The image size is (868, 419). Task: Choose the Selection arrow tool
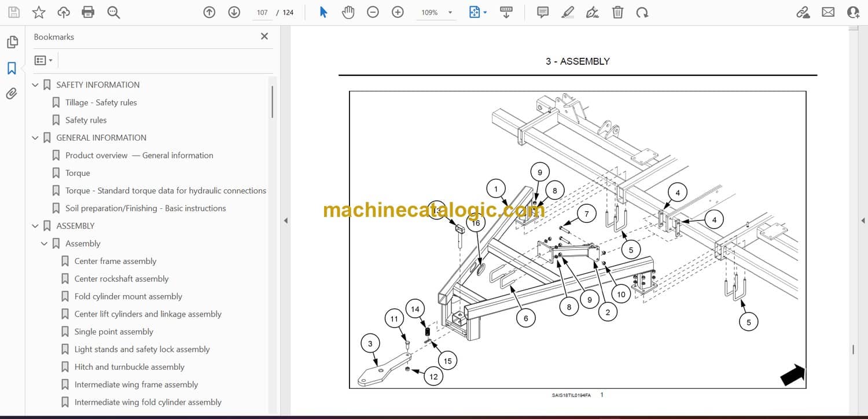tap(323, 12)
